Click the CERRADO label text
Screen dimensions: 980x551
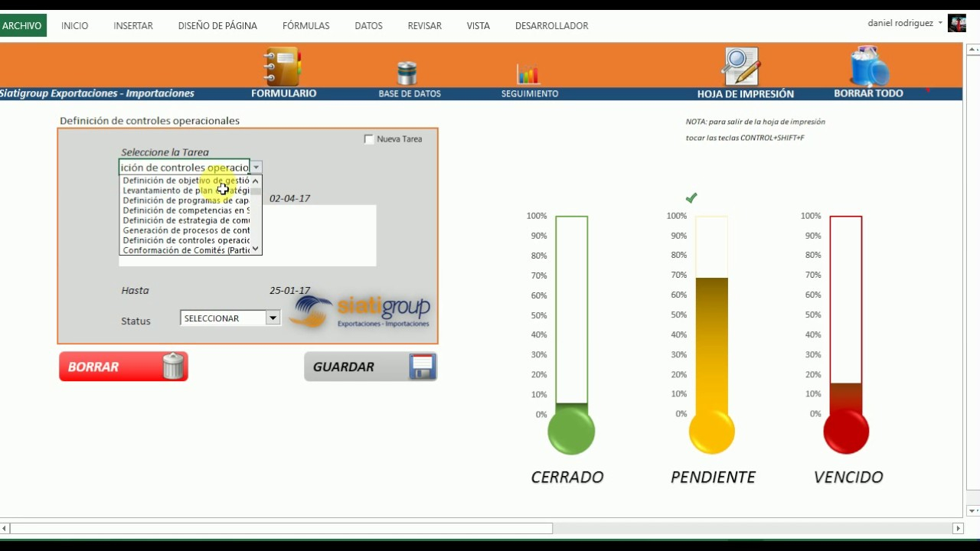[x=567, y=477]
